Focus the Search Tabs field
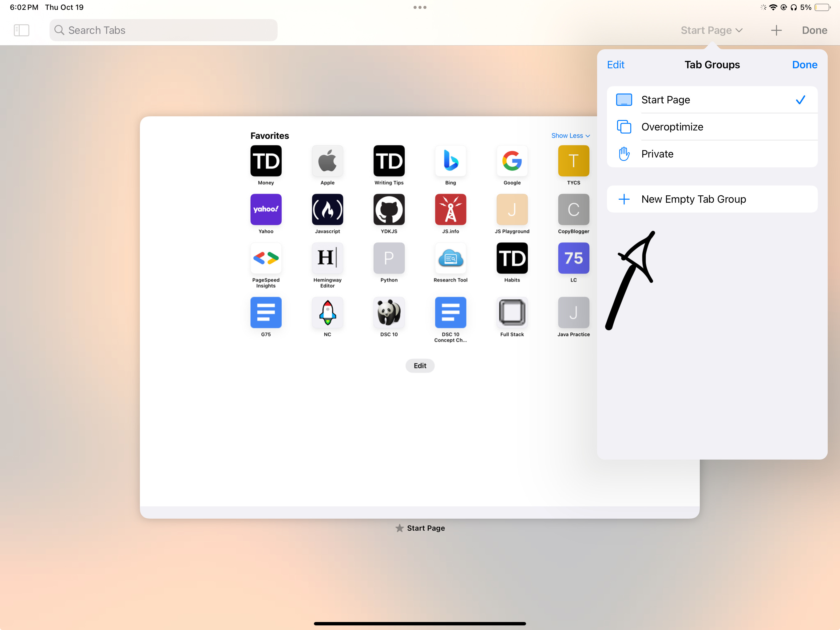This screenshot has width=840, height=630. click(163, 30)
